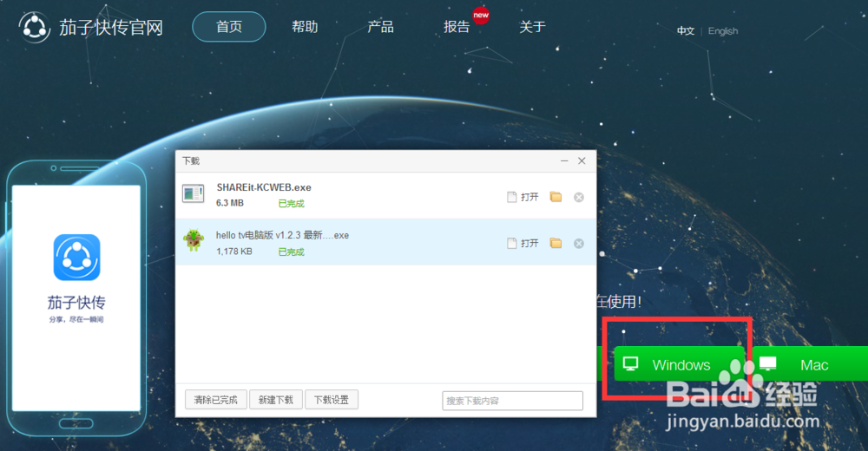This screenshot has height=451, width=868.
Task: Click the 茄子快传官网 site title
Action: tap(111, 27)
